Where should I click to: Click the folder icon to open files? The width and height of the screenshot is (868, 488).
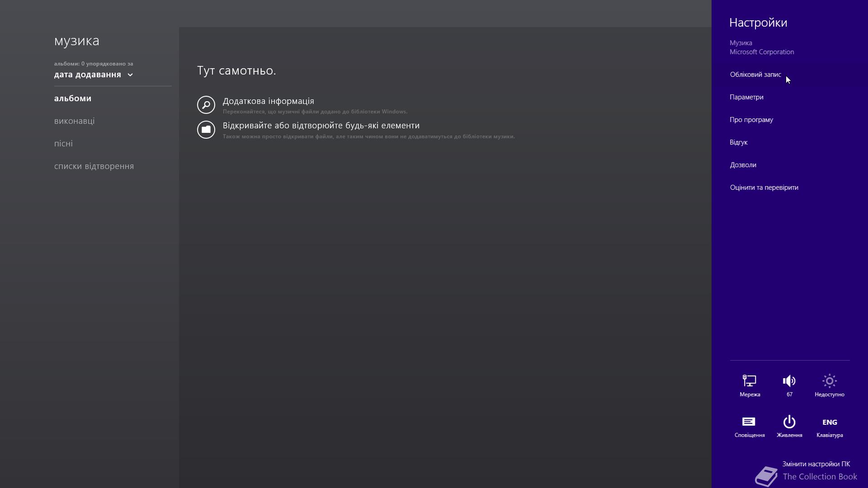tap(206, 130)
